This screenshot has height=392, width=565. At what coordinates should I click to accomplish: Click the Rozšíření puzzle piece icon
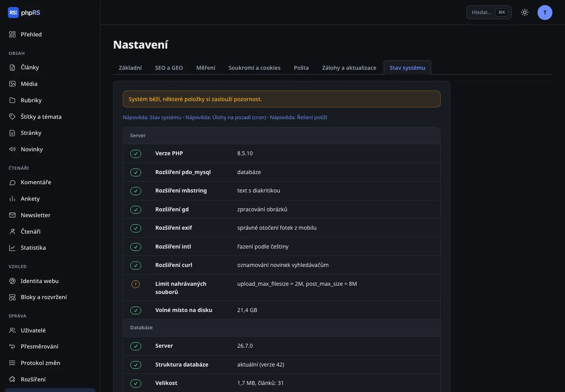(13, 379)
